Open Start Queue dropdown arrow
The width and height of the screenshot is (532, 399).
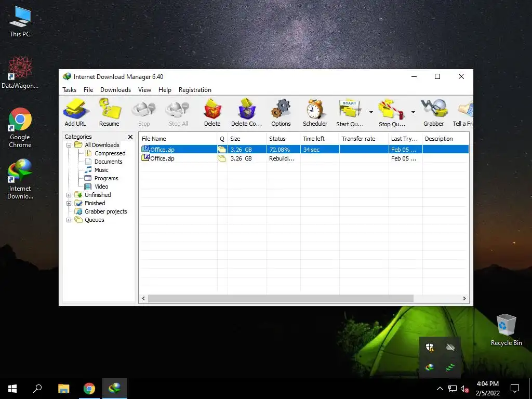pos(371,112)
